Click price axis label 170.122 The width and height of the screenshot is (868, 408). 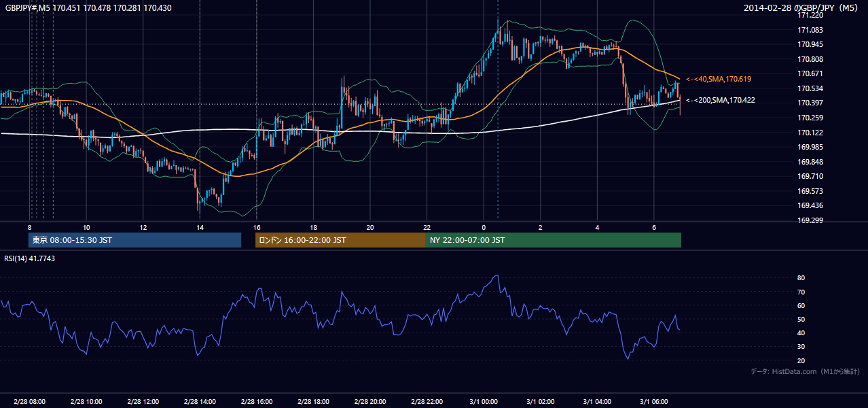pos(810,133)
